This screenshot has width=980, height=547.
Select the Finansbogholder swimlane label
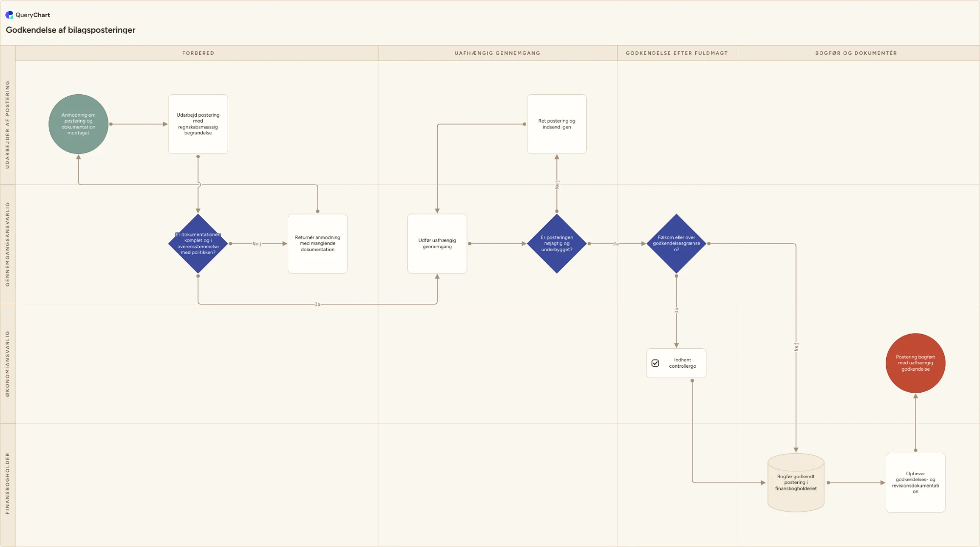click(x=7, y=484)
